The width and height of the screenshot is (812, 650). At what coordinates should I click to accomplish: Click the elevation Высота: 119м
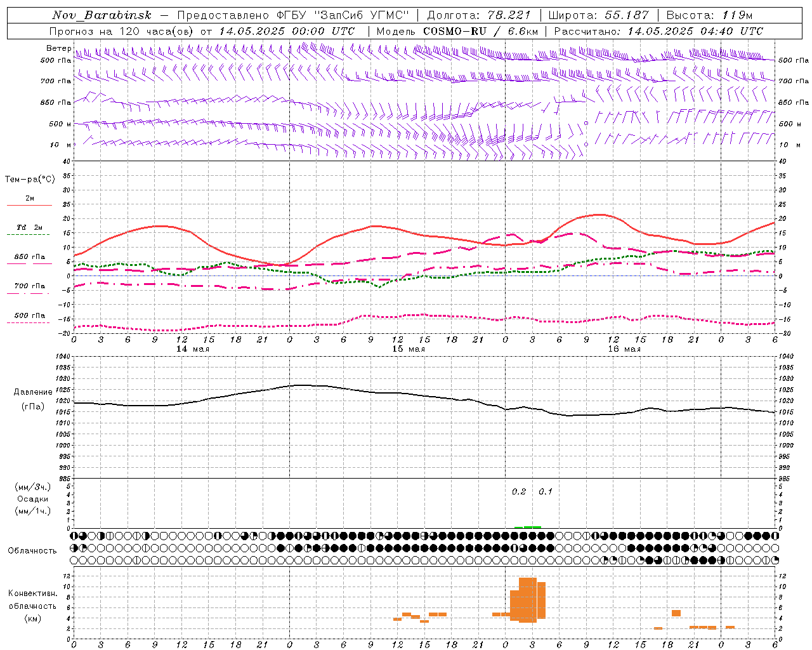pos(710,15)
